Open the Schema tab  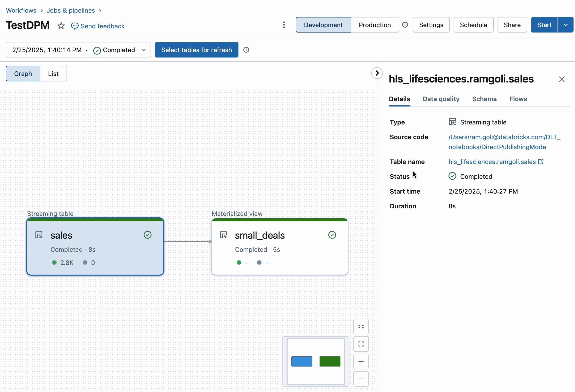point(484,99)
